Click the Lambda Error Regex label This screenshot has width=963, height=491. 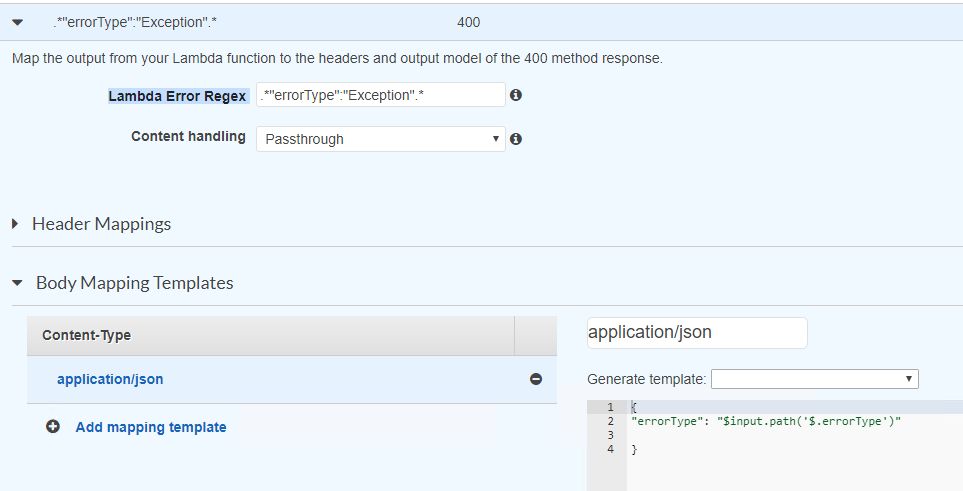[177, 96]
